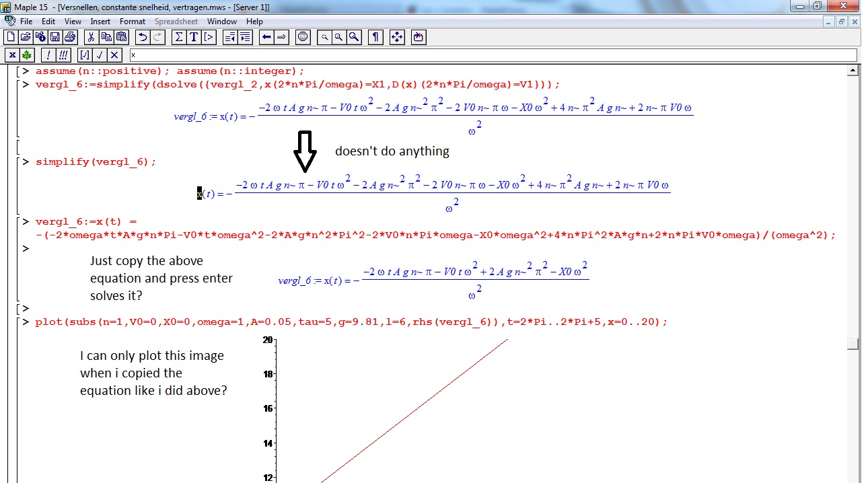Save the worksheet with the floppy disk icon
This screenshot has height=483, width=868.
coord(55,37)
